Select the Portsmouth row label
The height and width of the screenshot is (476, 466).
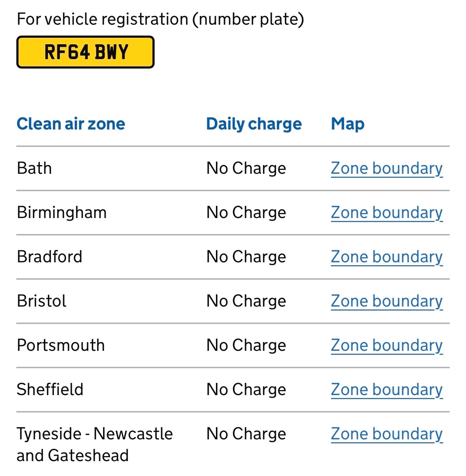[x=61, y=345]
